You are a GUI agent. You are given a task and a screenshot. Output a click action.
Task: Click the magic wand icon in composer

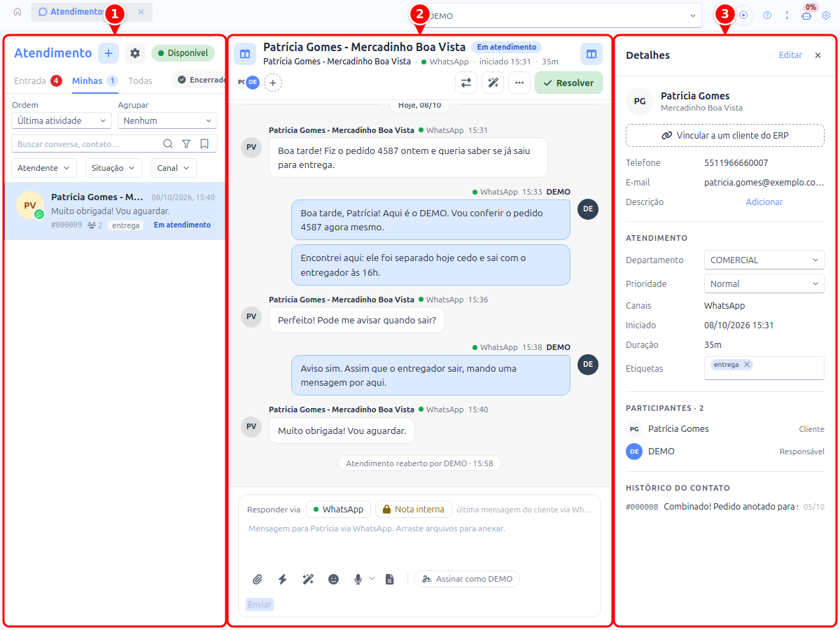click(308, 579)
